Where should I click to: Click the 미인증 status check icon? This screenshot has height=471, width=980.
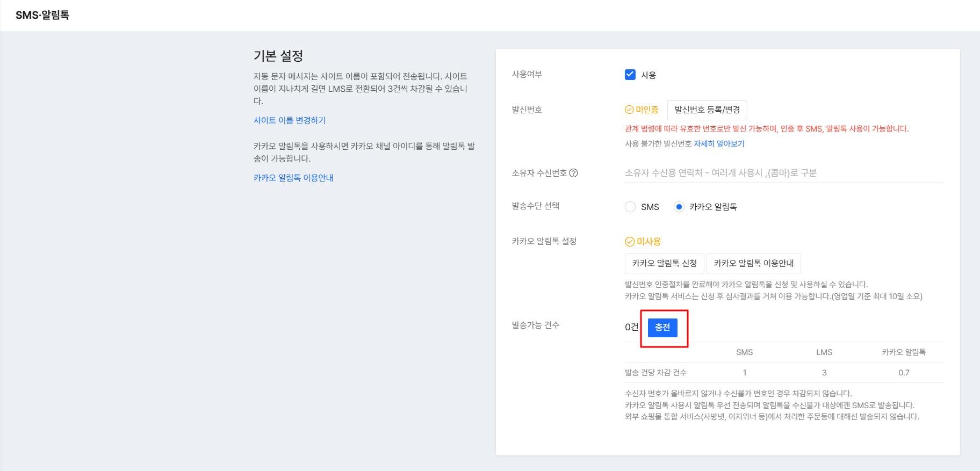629,110
